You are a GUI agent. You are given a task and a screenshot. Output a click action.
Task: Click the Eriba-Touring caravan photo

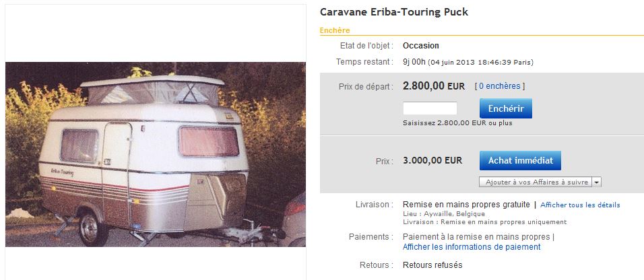coord(156,154)
